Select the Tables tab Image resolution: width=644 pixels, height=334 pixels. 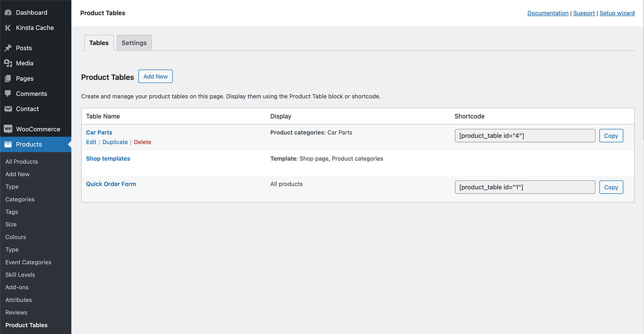99,43
